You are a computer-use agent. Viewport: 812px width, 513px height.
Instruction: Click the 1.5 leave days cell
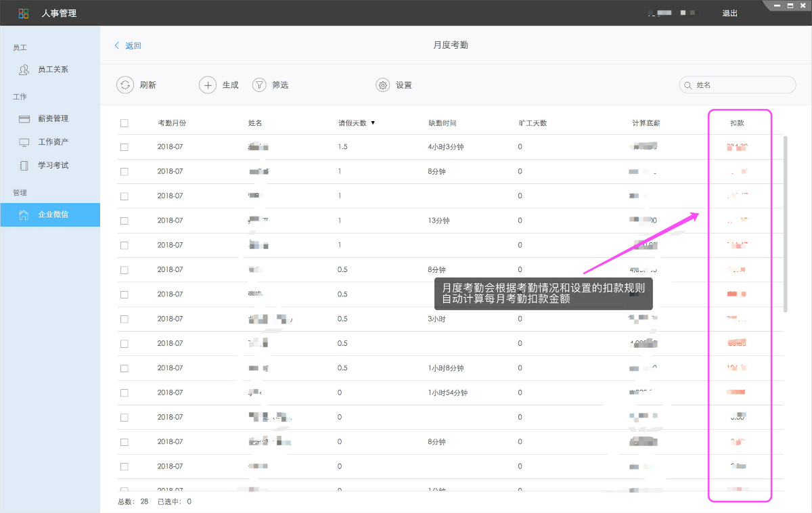(343, 147)
